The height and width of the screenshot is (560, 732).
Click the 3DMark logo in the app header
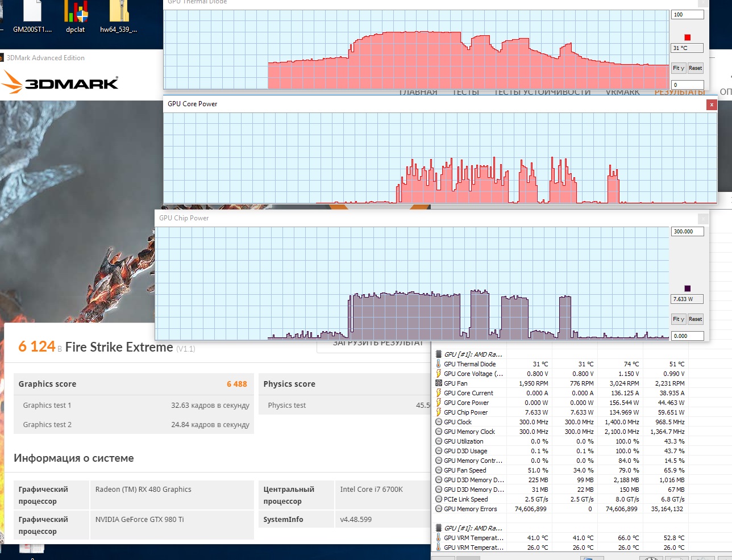[x=60, y=82]
